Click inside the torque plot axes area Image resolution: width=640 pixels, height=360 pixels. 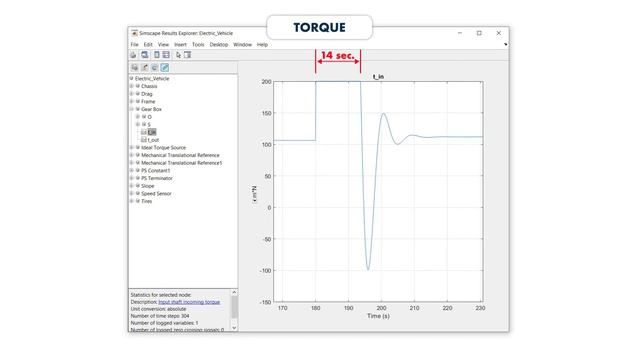(x=378, y=192)
